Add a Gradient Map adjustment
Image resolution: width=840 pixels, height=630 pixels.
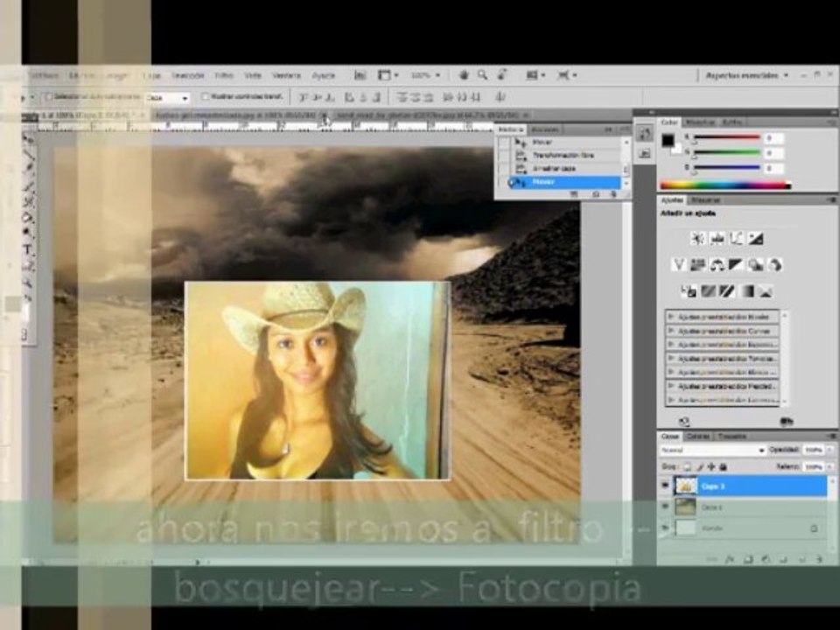[746, 290]
